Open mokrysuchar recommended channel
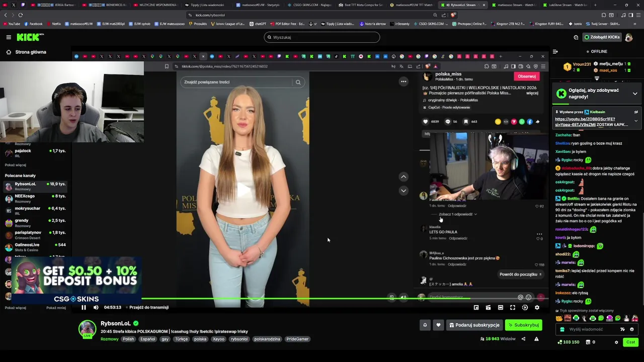 tap(35, 210)
